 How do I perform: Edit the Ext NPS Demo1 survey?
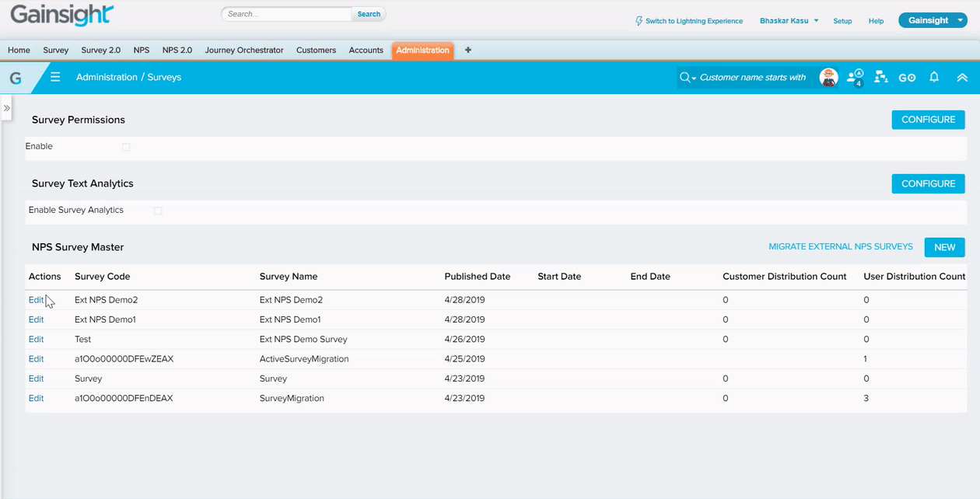pos(37,319)
